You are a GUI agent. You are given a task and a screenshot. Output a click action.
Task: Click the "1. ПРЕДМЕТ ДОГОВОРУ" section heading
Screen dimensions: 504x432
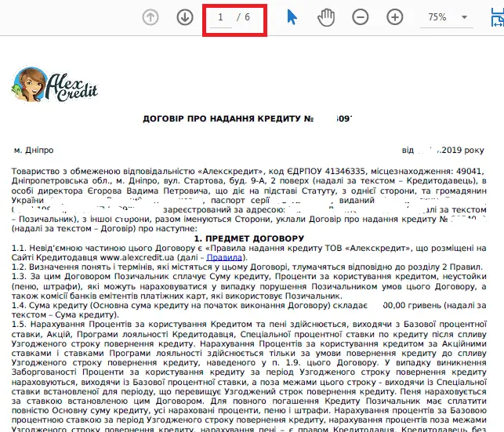click(249, 238)
